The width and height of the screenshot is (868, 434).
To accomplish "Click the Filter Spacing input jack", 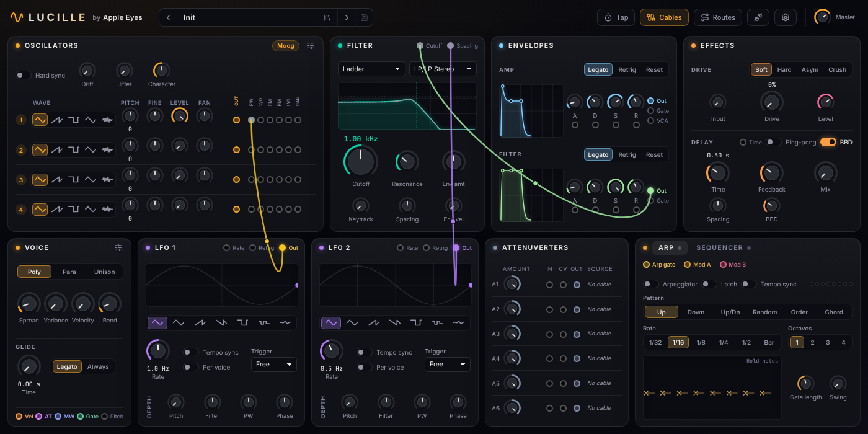I will [x=450, y=45].
